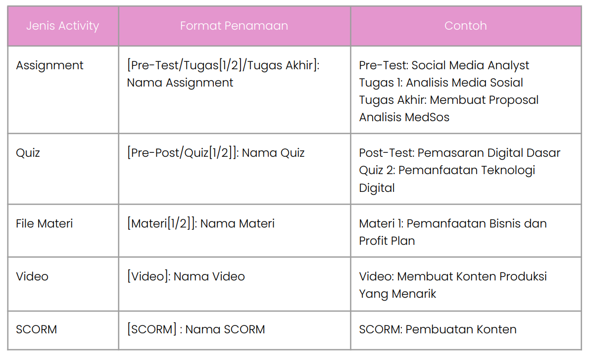This screenshot has height=364, width=591.
Task: Click the "Quiz" activity type cell
Action: (x=28, y=153)
